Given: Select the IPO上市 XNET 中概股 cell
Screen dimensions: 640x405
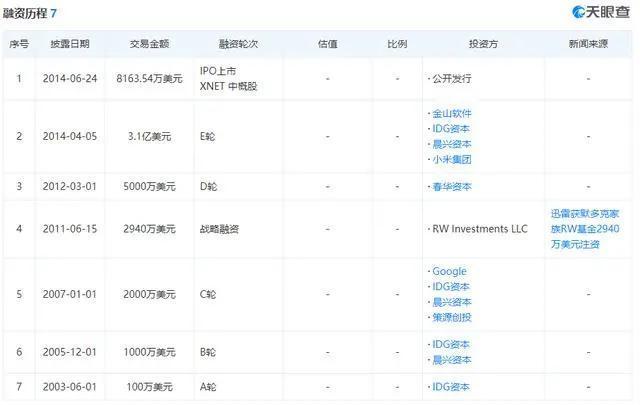Looking at the screenshot, I should tap(229, 78).
